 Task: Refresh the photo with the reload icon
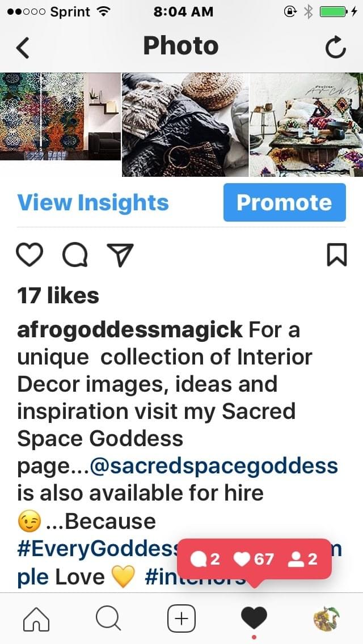[x=335, y=47]
